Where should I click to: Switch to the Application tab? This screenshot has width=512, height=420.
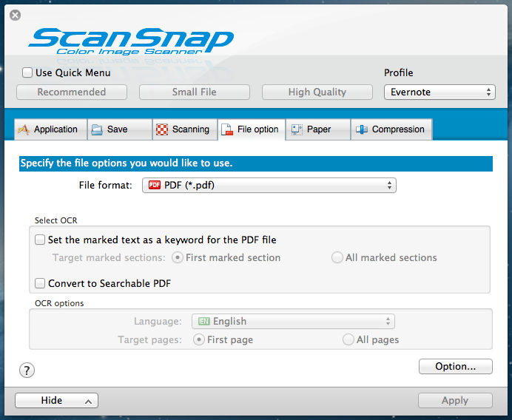click(x=50, y=129)
